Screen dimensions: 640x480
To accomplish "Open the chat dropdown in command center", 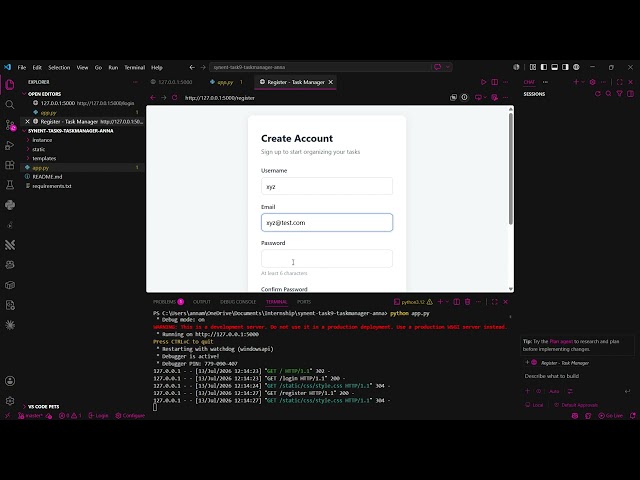I will click(x=448, y=67).
